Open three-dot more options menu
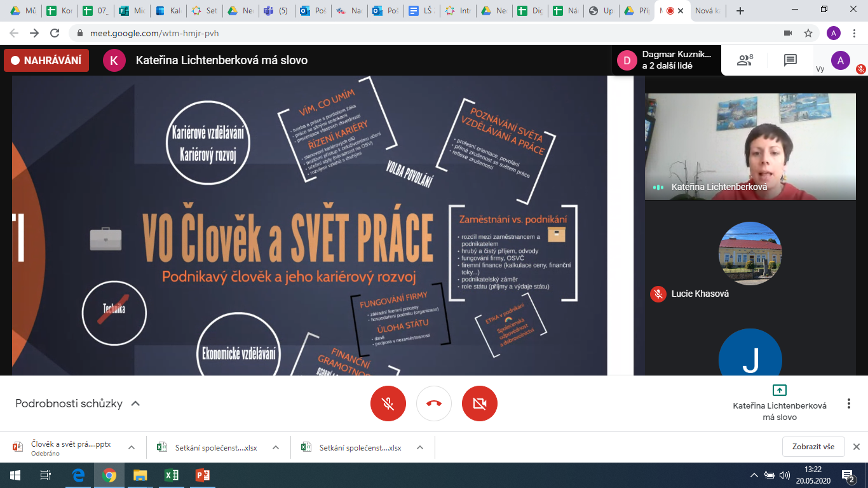868x488 pixels. coord(848,403)
